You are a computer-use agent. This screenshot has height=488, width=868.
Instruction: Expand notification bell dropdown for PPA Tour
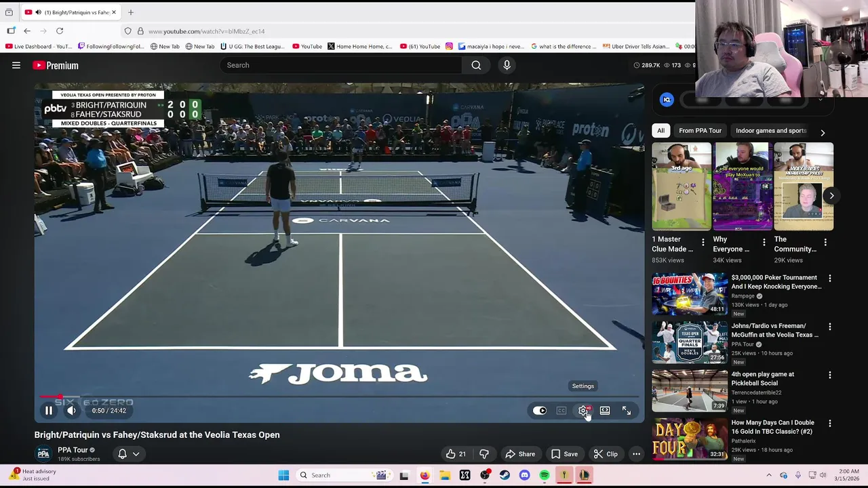[x=128, y=454]
